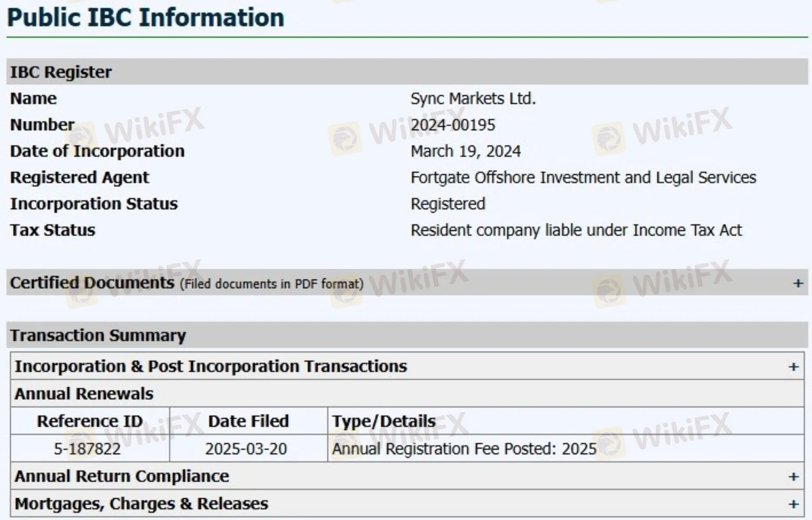Click the IBC Register section header

61,72
